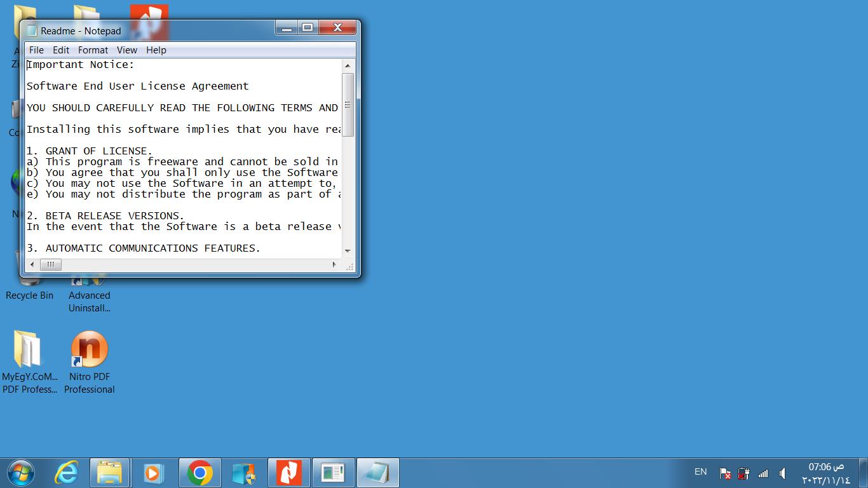The height and width of the screenshot is (488, 868).
Task: Click the vertical scrollbar down arrow
Action: (x=348, y=251)
